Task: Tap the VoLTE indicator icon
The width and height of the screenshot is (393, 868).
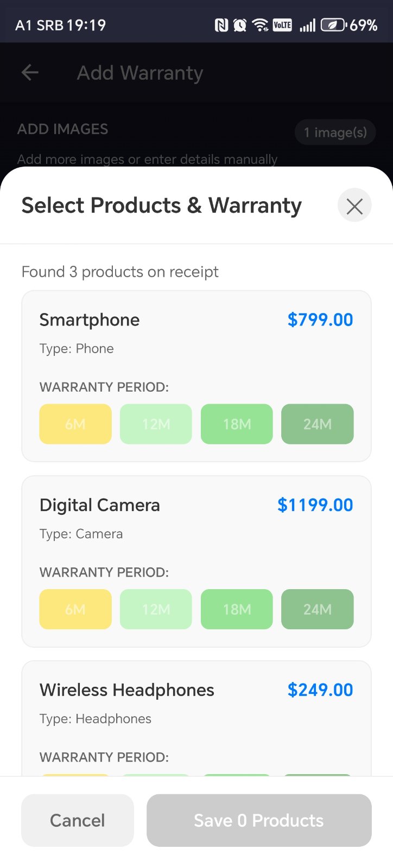Action: [x=282, y=24]
